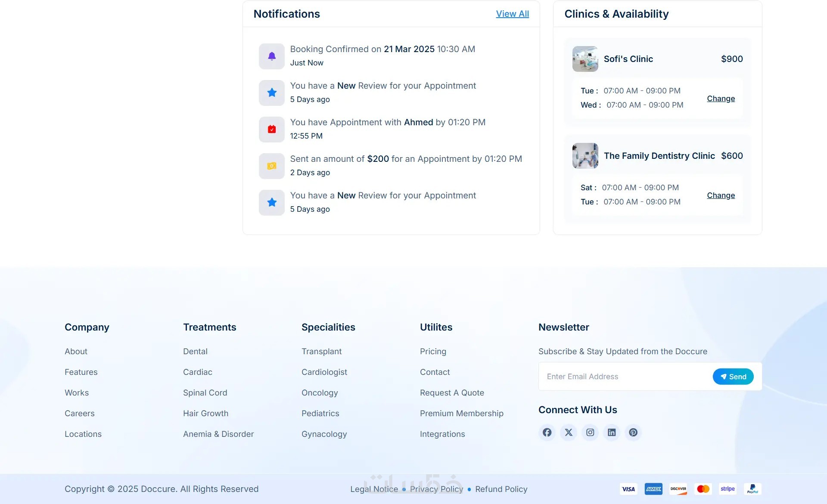
Task: Open the Cardiologist speciality link
Action: pyautogui.click(x=324, y=372)
